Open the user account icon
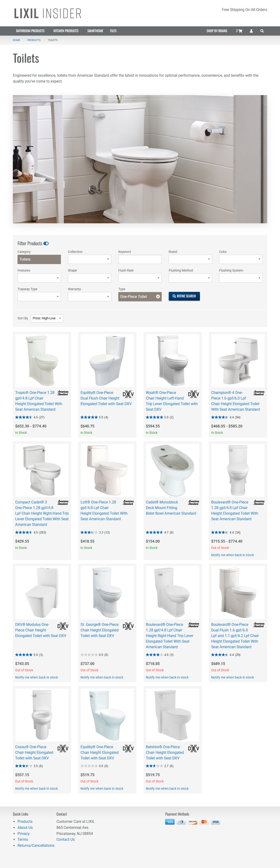The width and height of the screenshot is (280, 868). tap(251, 31)
